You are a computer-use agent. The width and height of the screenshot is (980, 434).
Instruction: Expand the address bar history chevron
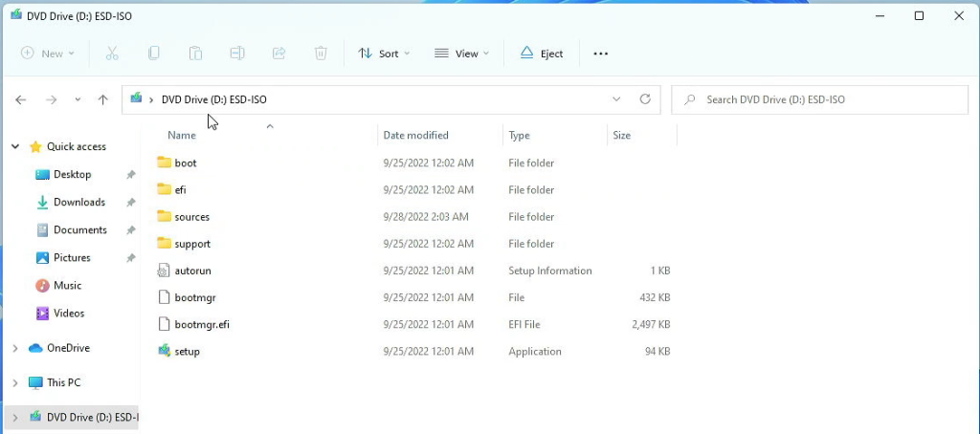point(616,99)
